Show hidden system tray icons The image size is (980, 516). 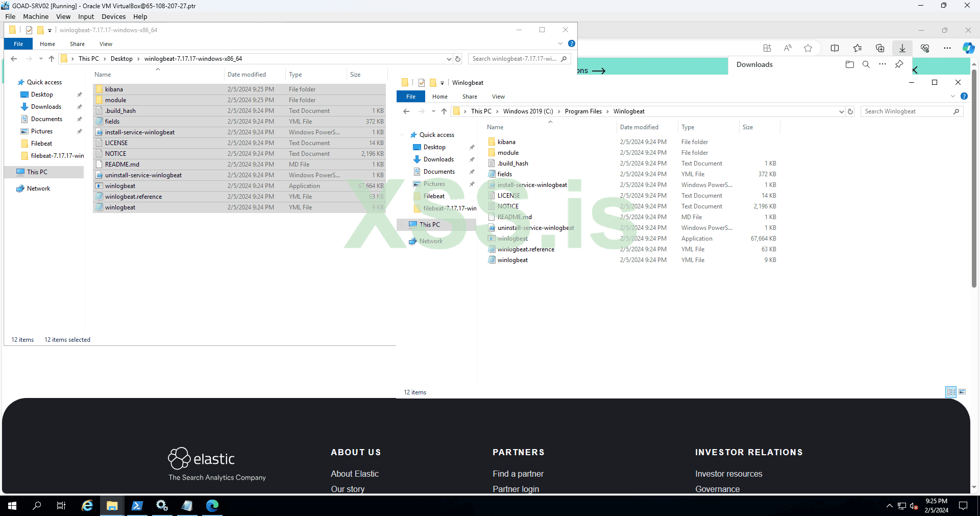pos(890,506)
